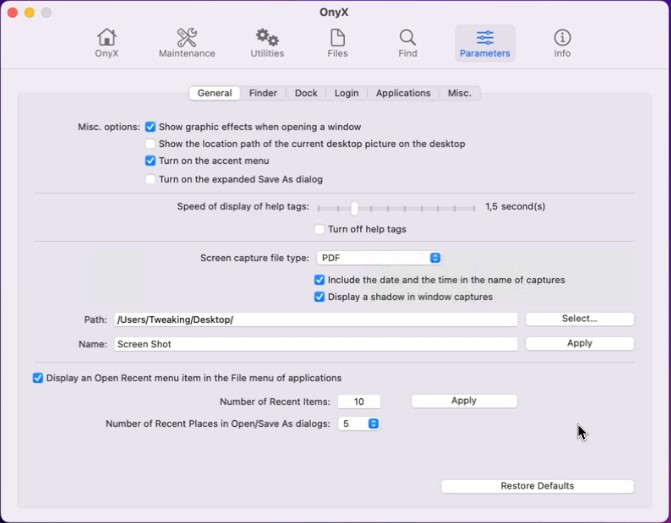Viewport: 671px width, 523px height.
Task: Switch to the Finder tab
Action: click(x=263, y=93)
